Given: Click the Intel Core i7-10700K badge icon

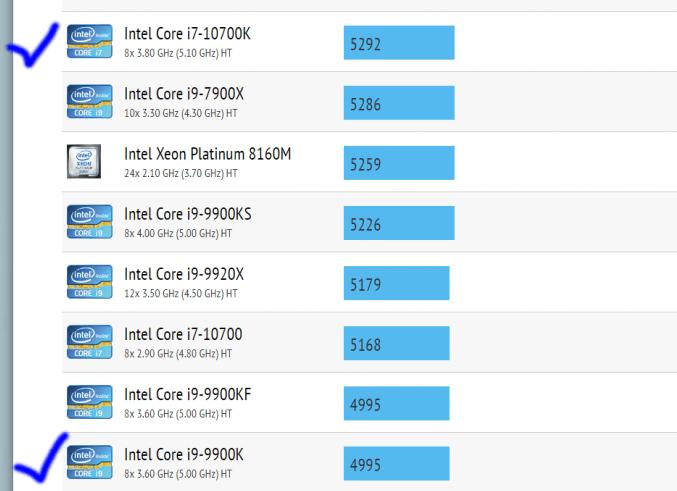Looking at the screenshot, I should pyautogui.click(x=84, y=41).
